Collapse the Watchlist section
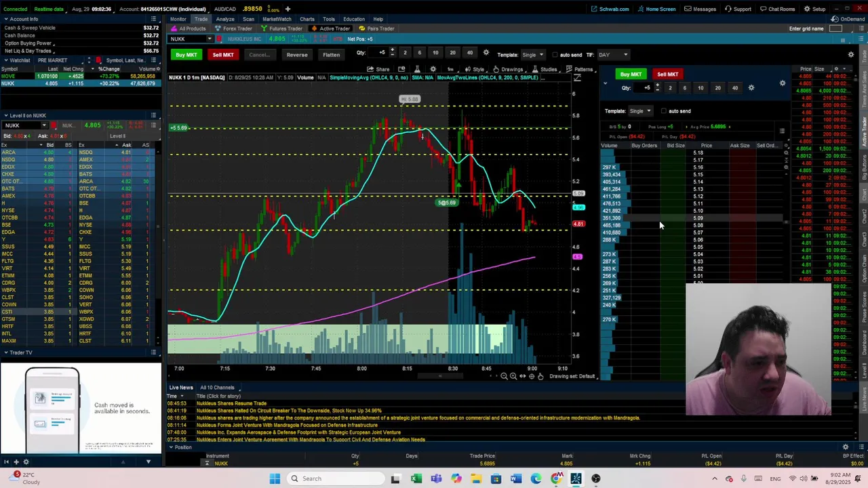 [5, 60]
